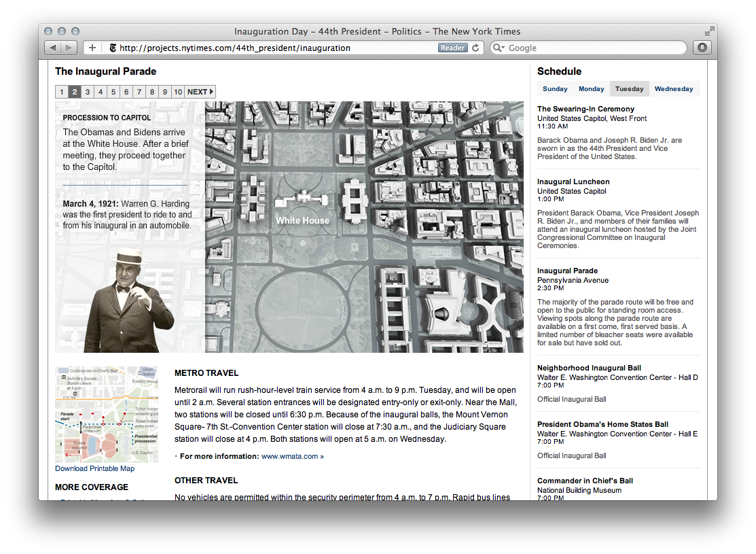Click the browser Back arrow button
The image size is (756, 554).
pos(53,48)
